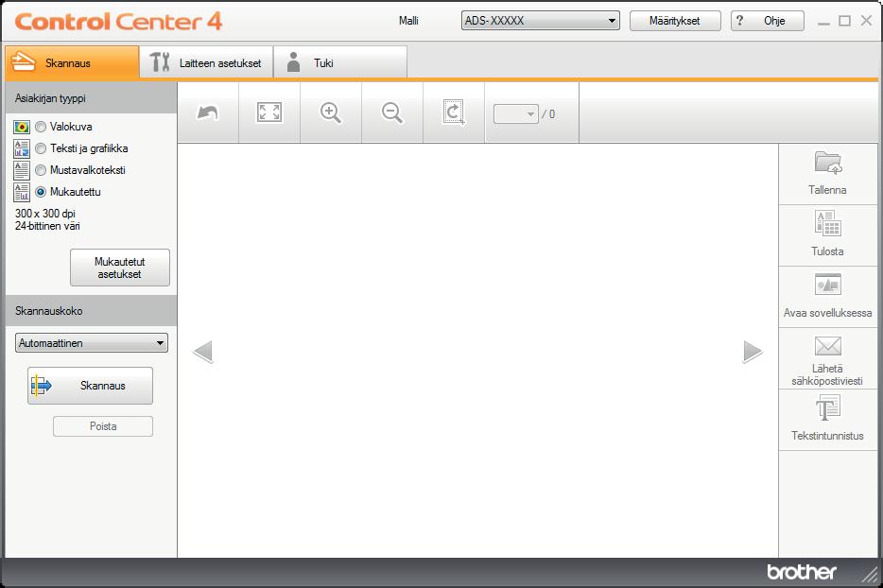Go to previous page with left arrow
The image size is (883, 588).
coord(202,352)
